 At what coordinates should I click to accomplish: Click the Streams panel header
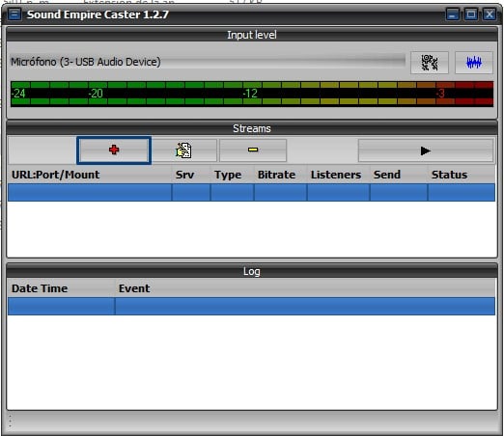(x=252, y=128)
